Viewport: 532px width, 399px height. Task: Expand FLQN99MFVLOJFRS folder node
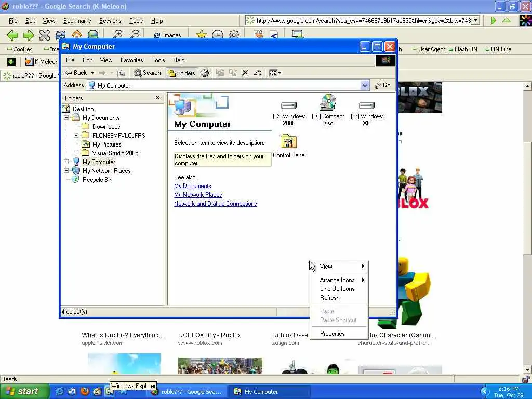[x=76, y=136]
